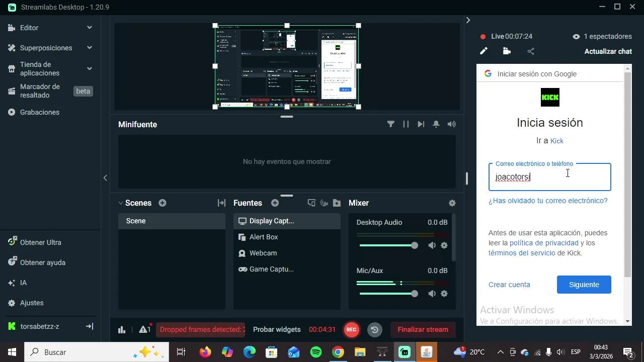Open scene transitions icon

221,203
